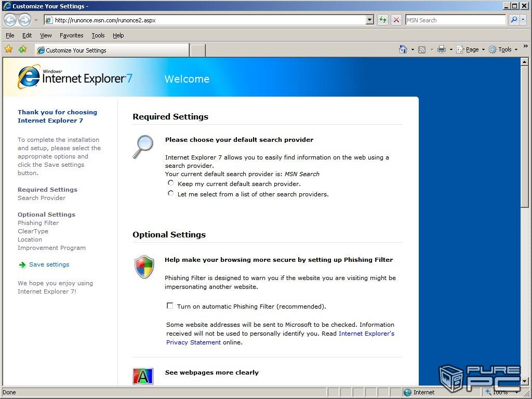Click the Optional Settings heading

pos(169,234)
